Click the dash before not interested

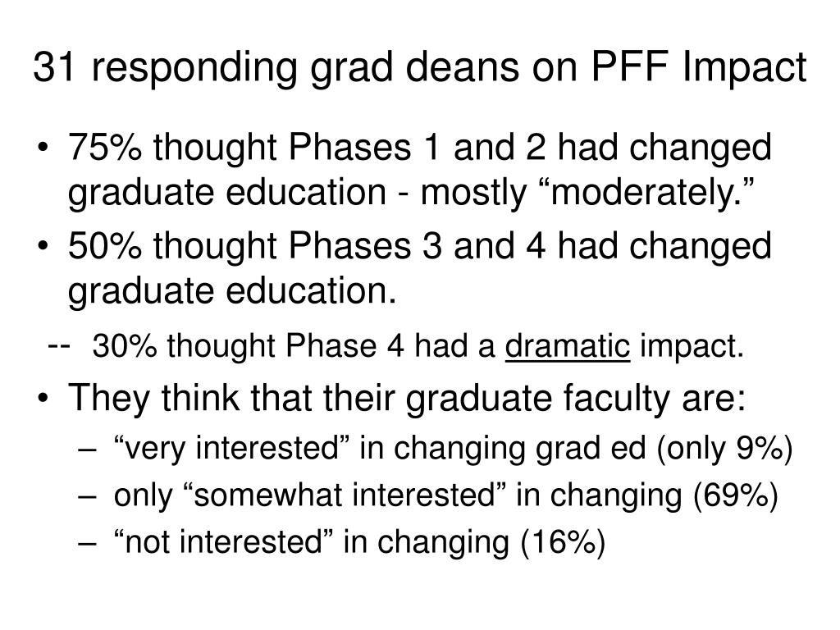click(x=87, y=544)
